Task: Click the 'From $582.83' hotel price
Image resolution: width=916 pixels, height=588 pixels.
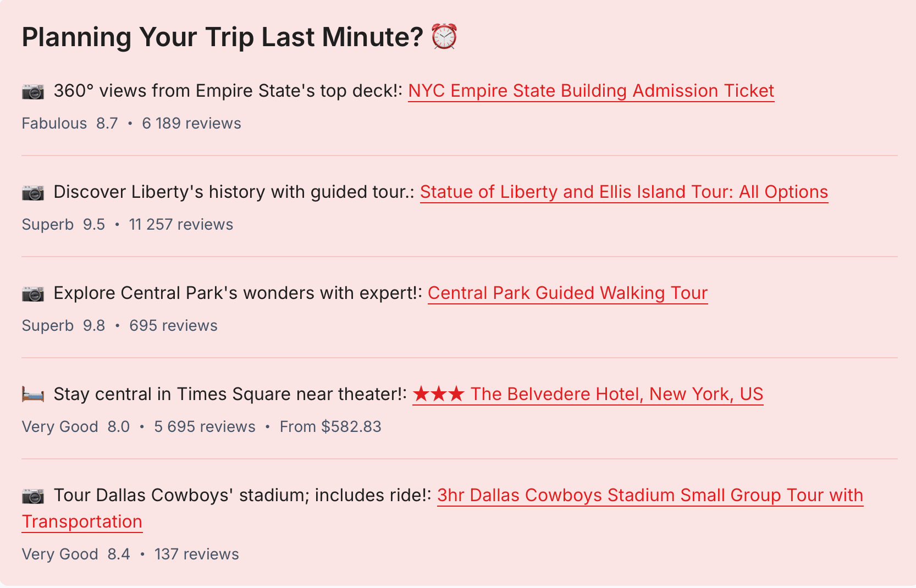Action: point(330,426)
